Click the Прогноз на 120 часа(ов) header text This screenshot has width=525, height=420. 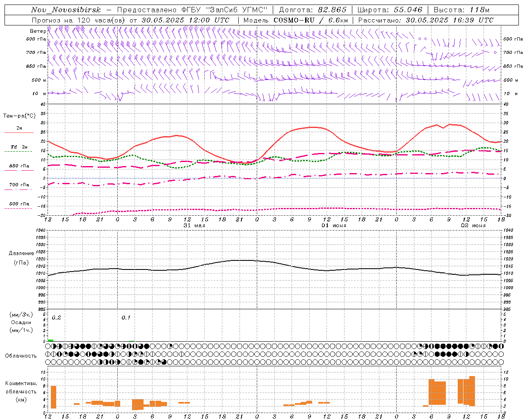[79, 20]
